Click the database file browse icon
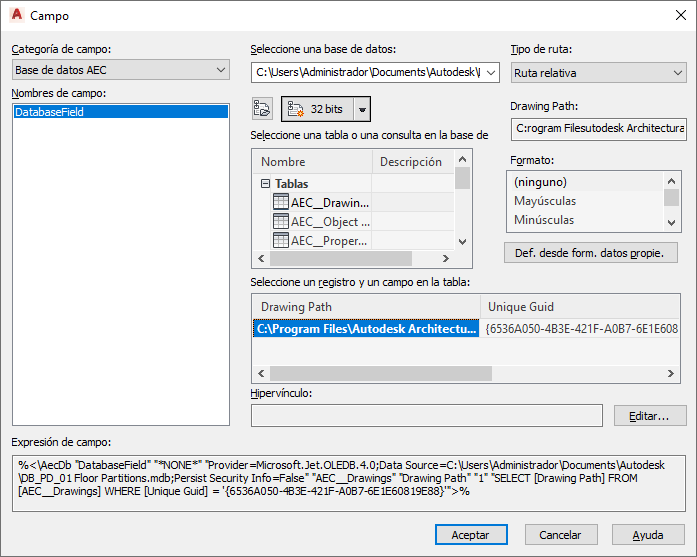Screen dimensions: 697x557 [261, 109]
